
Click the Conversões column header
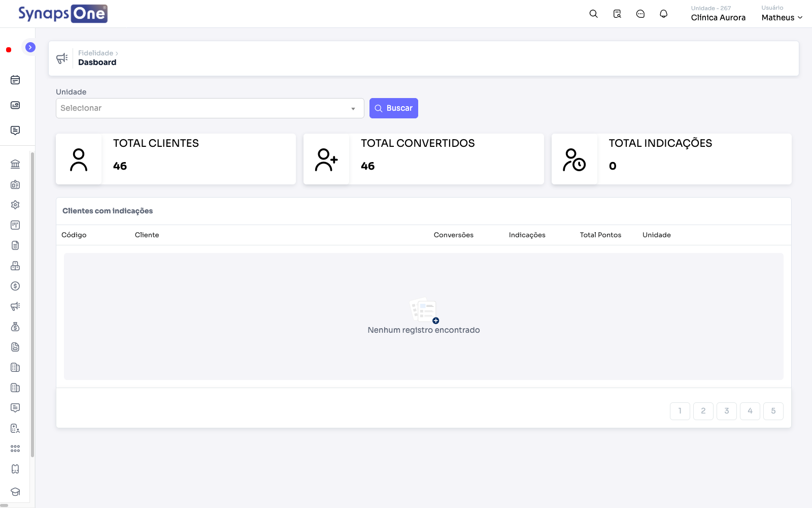454,235
